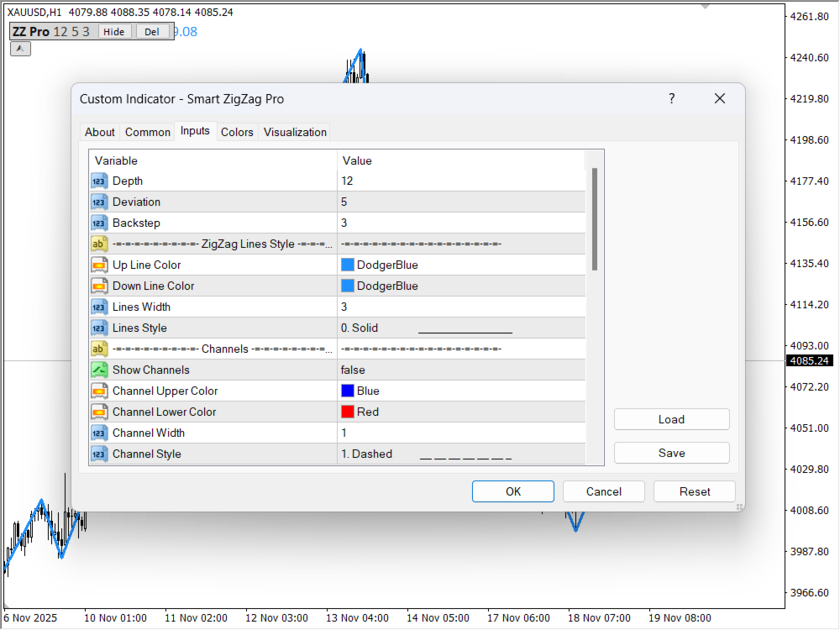Image resolution: width=840 pixels, height=630 pixels.
Task: Click the Deviation row integer icon
Action: [99, 202]
